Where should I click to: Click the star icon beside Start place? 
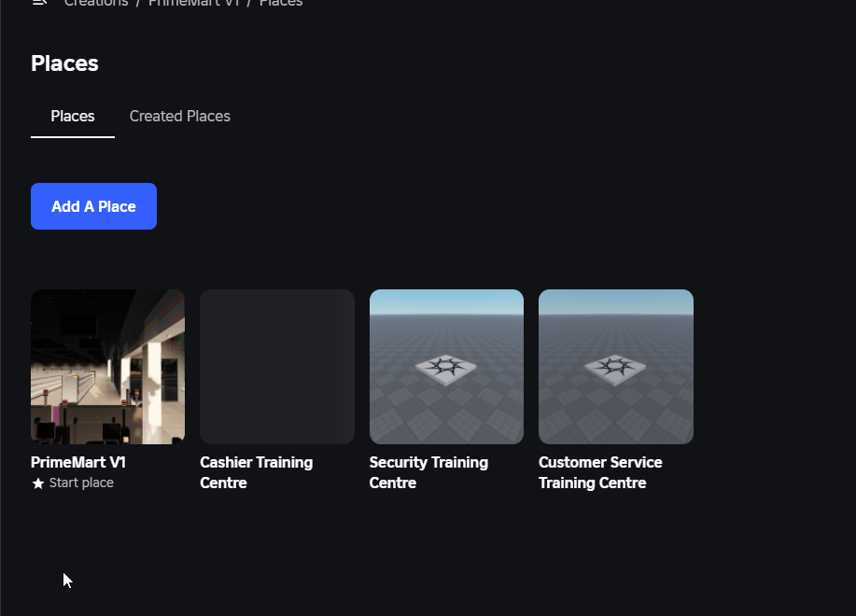click(x=38, y=483)
